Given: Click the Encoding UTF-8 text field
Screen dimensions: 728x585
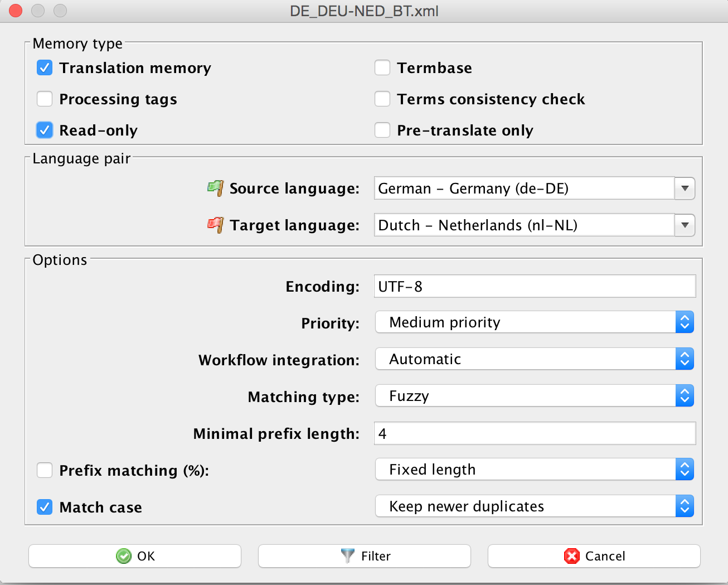Looking at the screenshot, I should 534,286.
